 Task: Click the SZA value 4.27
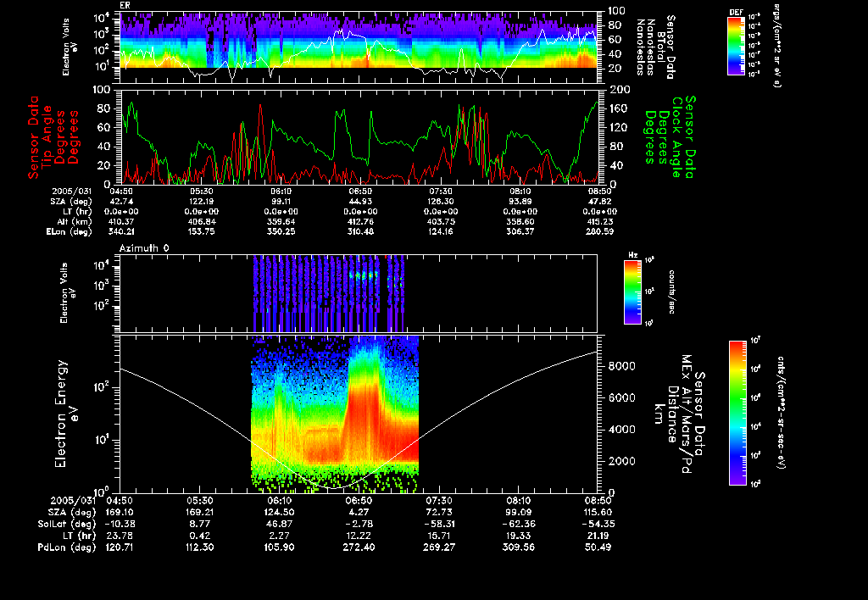[359, 513]
